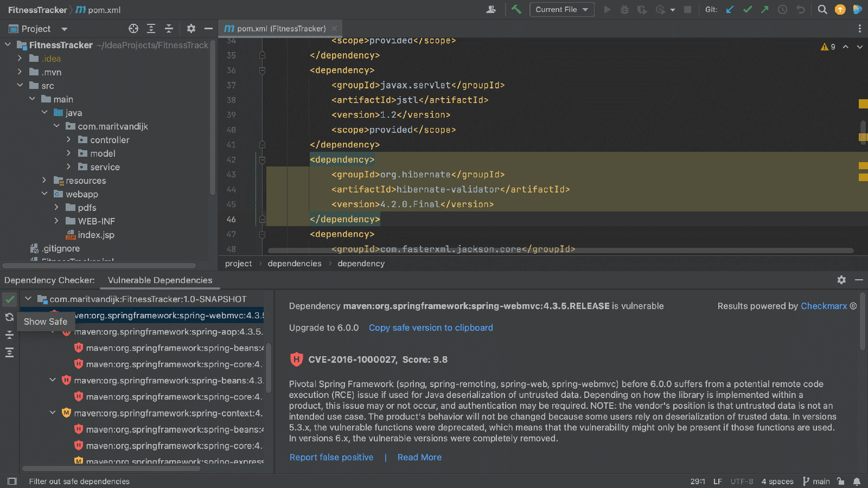Toggle code fold at line 42
Image resolution: width=868 pixels, height=488 pixels.
tap(262, 160)
